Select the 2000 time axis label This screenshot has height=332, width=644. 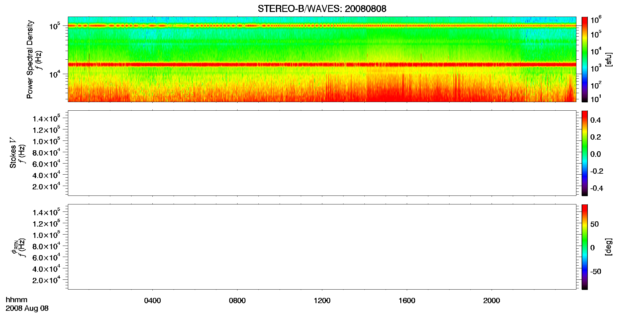492,301
